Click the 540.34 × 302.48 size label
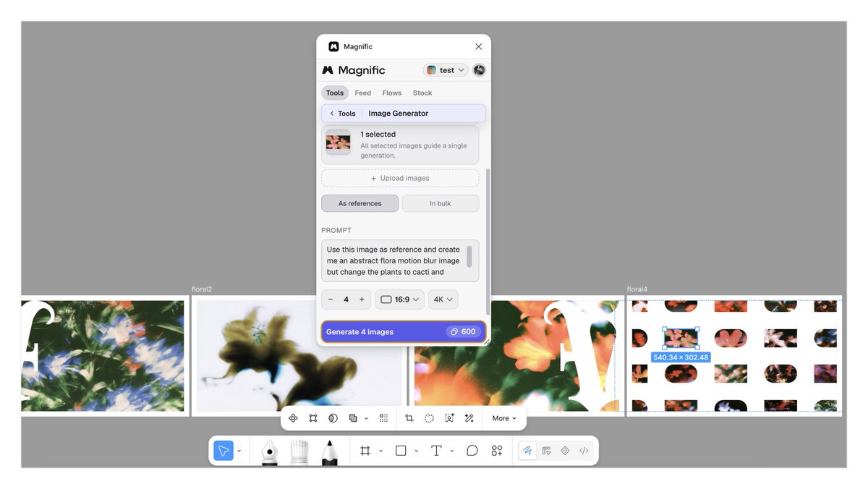868x489 pixels. 681,357
